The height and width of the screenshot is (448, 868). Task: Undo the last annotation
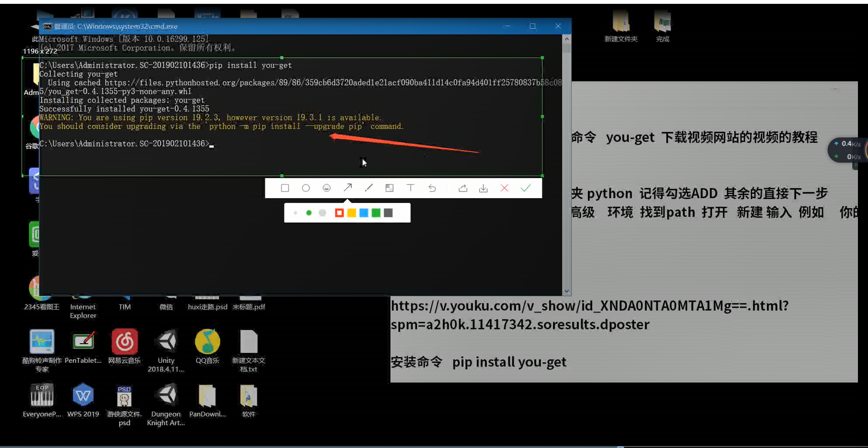(x=432, y=188)
